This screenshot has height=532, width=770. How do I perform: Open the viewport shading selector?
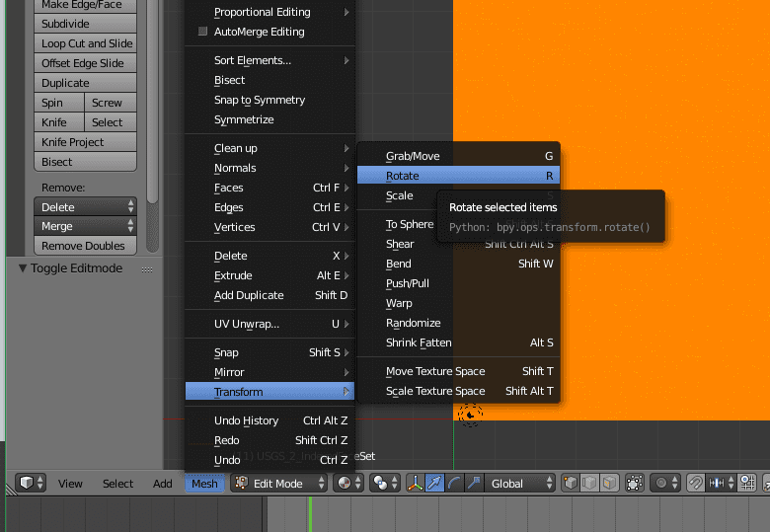349,484
